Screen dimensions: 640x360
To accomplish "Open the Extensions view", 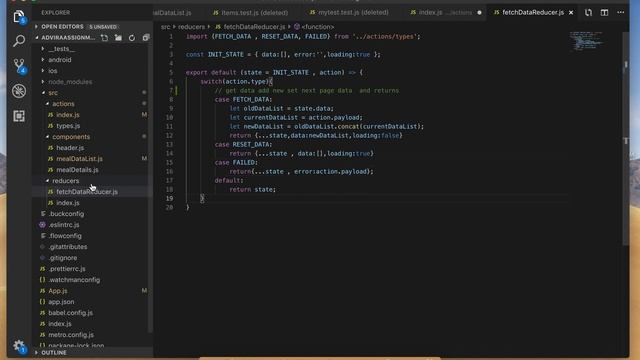I will 19,116.
